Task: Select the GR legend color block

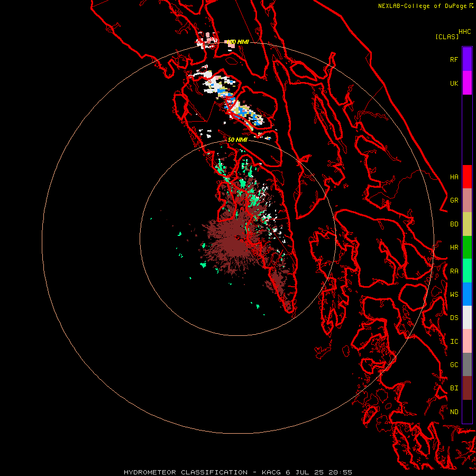Action: coord(467,200)
